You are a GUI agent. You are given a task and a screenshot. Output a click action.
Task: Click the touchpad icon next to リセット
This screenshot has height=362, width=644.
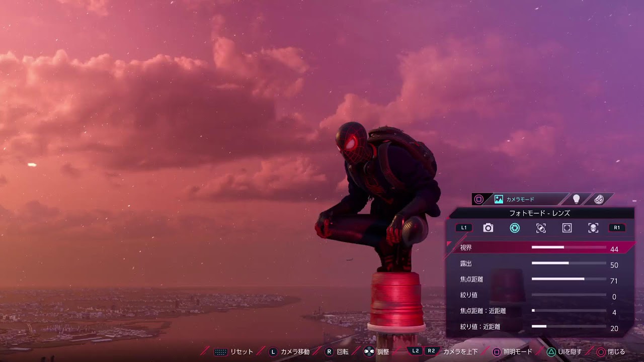click(x=220, y=352)
